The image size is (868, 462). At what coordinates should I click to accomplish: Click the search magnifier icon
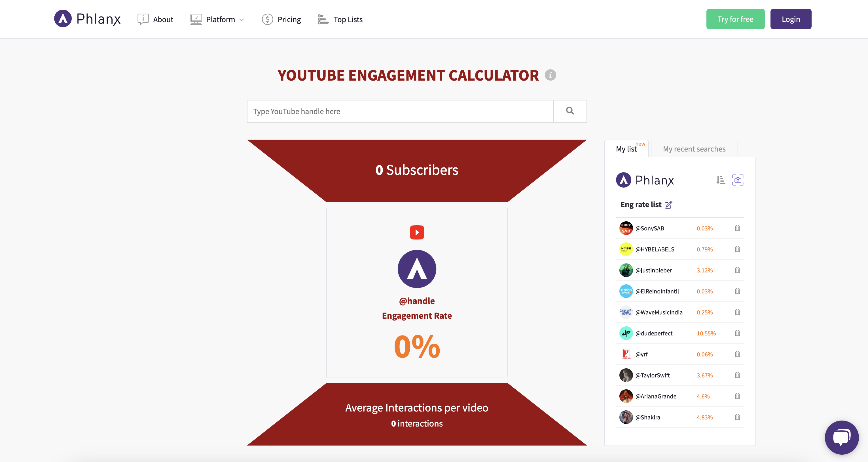570,111
